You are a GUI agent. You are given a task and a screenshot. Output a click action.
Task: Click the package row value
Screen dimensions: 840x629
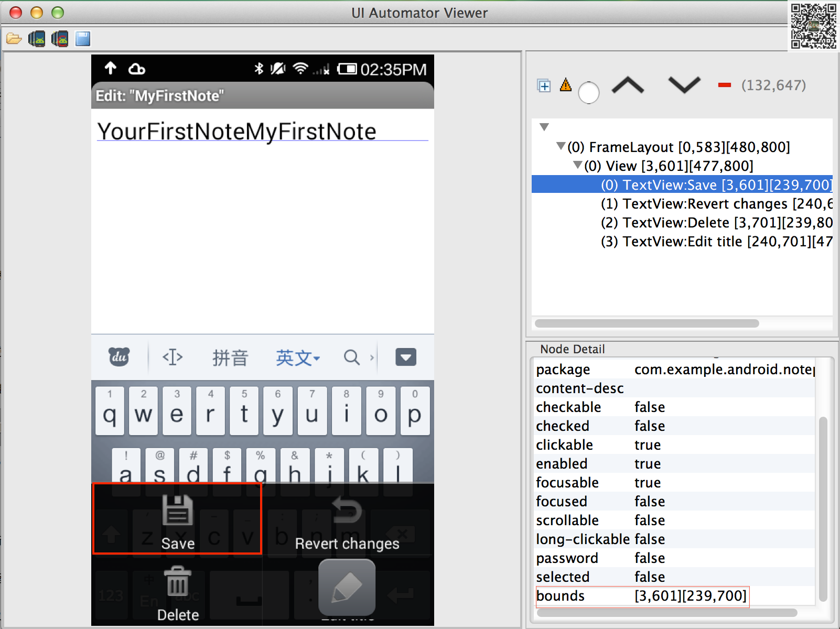[x=725, y=370]
